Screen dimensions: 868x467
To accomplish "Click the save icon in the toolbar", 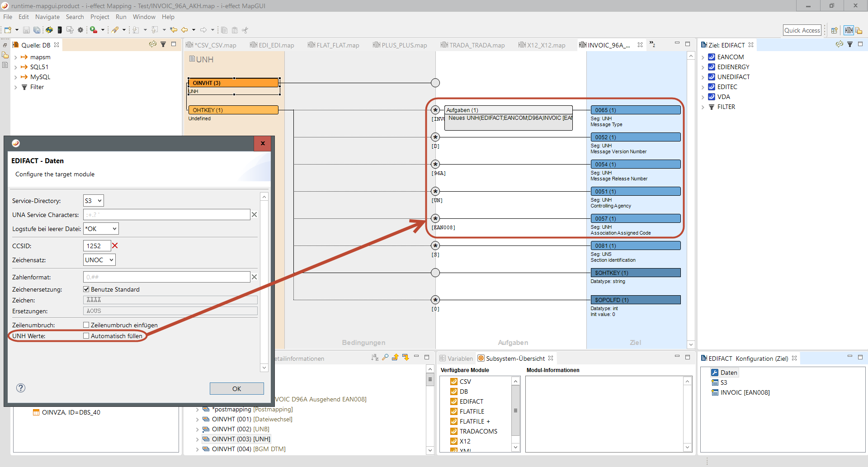I will [26, 30].
